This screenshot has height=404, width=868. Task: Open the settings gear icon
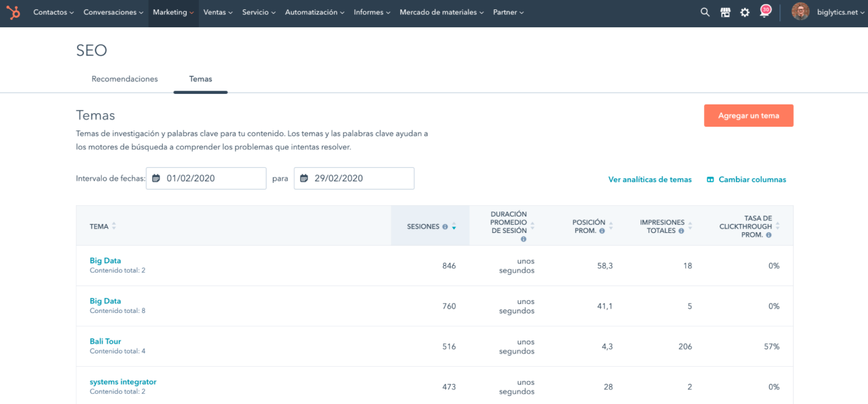pyautogui.click(x=745, y=12)
